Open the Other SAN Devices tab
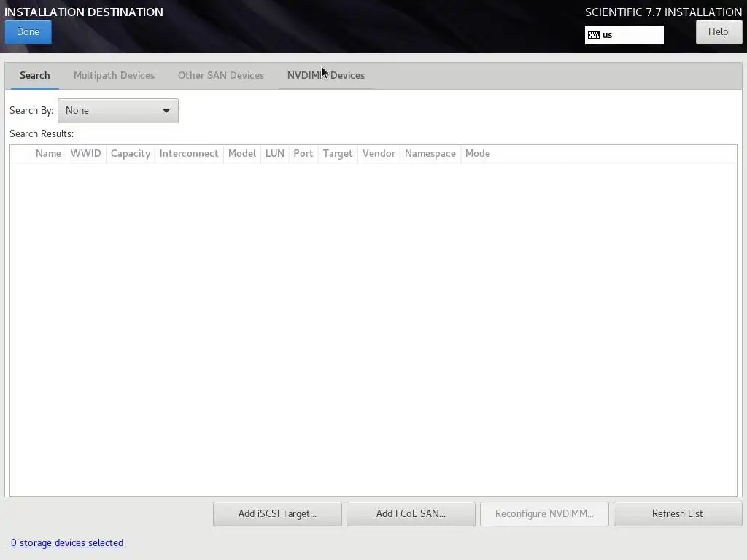This screenshot has height=560, width=747. point(220,75)
